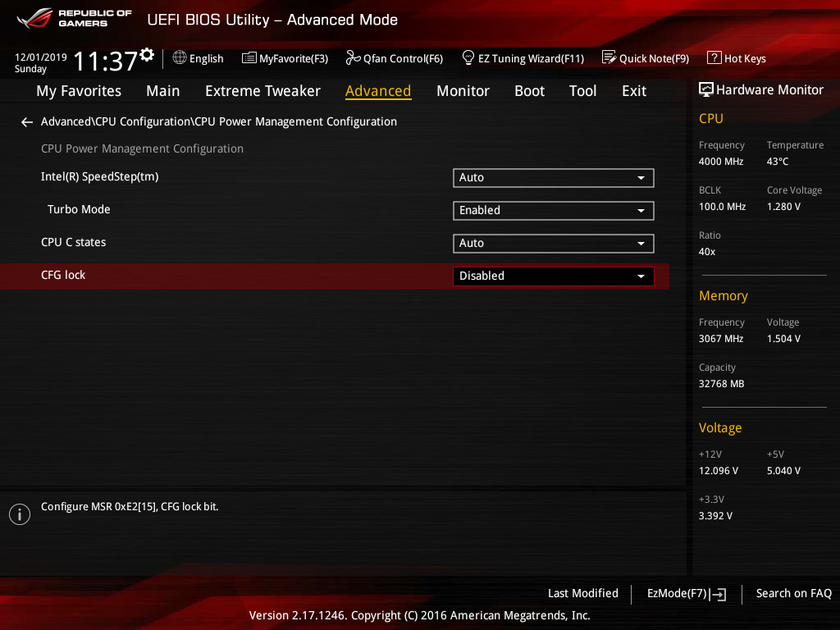Open the Extreme Tweaker tab

pos(263,91)
